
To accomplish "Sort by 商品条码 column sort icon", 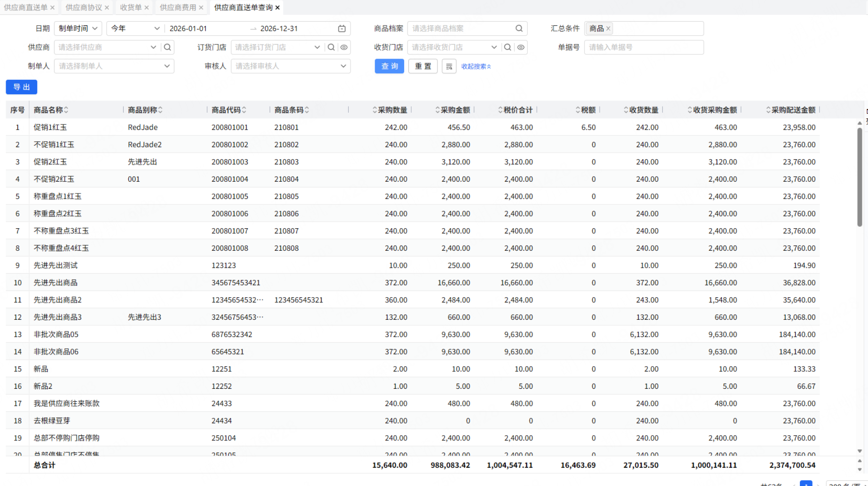I will pyautogui.click(x=307, y=110).
